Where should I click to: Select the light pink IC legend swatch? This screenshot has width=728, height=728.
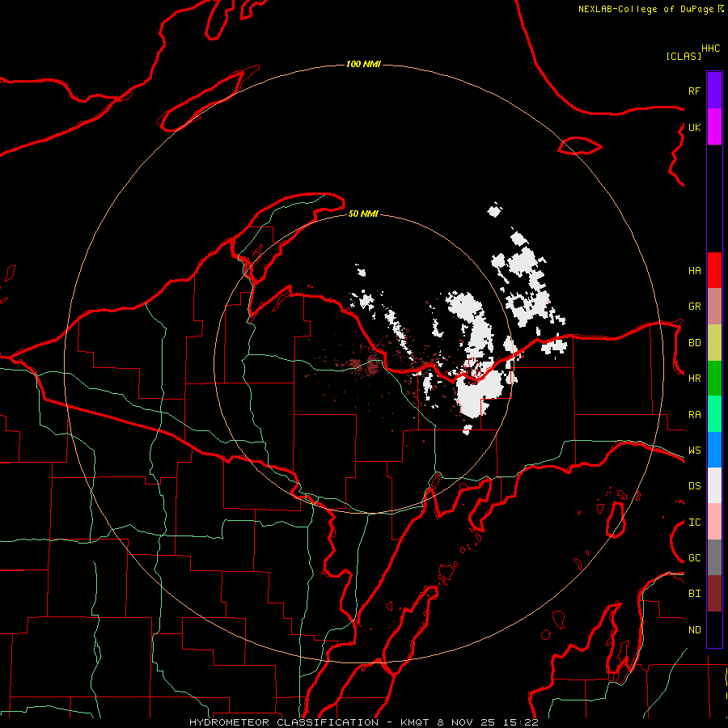(714, 522)
